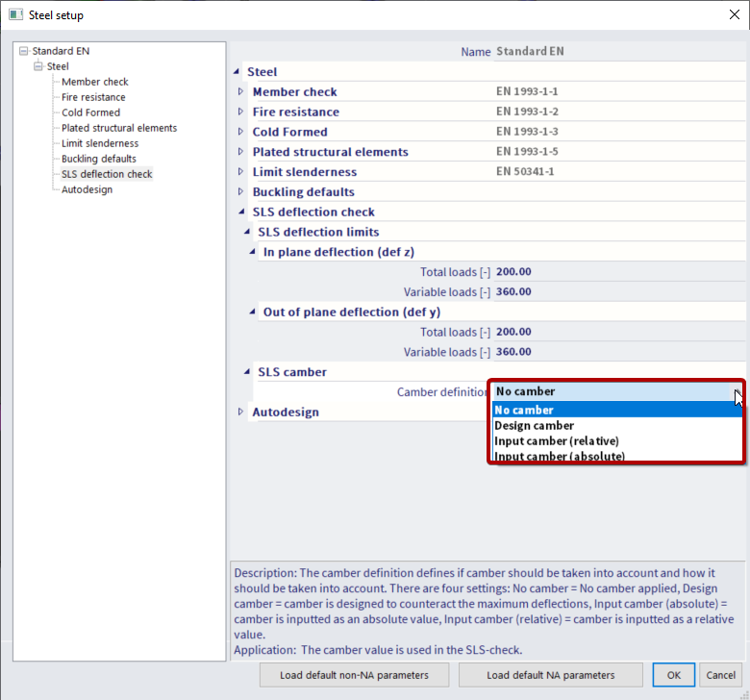Expand the Member check property group
This screenshot has width=750, height=700.
[241, 92]
